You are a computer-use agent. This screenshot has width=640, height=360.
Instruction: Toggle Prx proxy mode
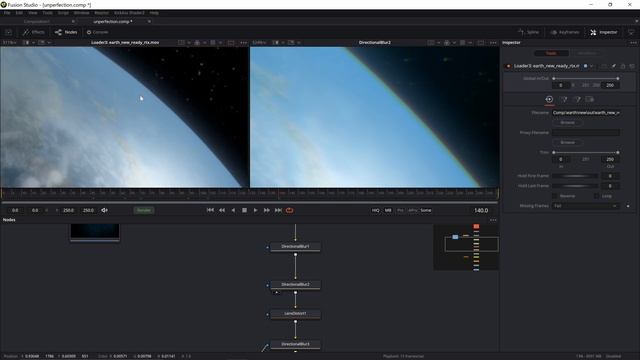click(x=400, y=210)
